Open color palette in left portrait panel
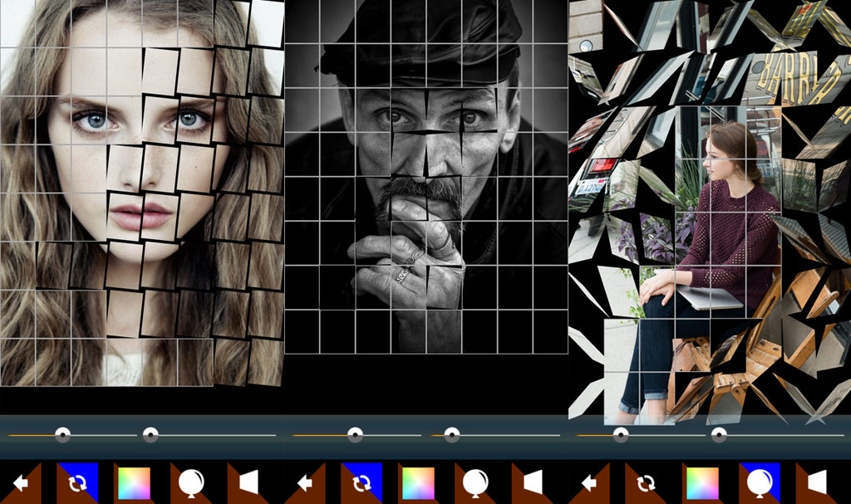Viewport: 851px width, 504px height. [134, 482]
